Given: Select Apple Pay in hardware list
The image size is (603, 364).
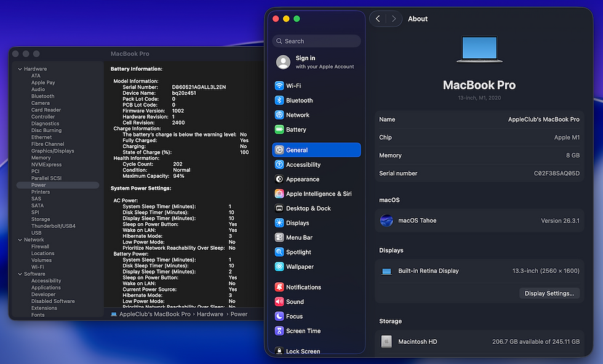Looking at the screenshot, I should click(43, 82).
